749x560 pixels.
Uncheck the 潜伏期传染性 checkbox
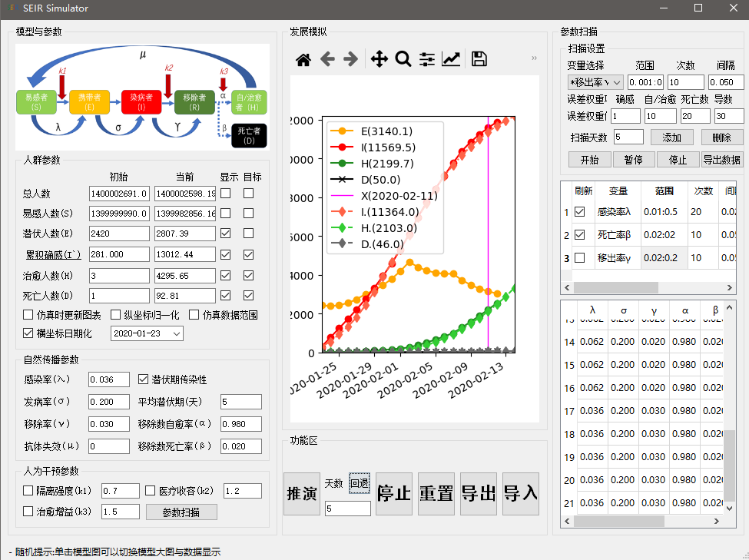[143, 379]
